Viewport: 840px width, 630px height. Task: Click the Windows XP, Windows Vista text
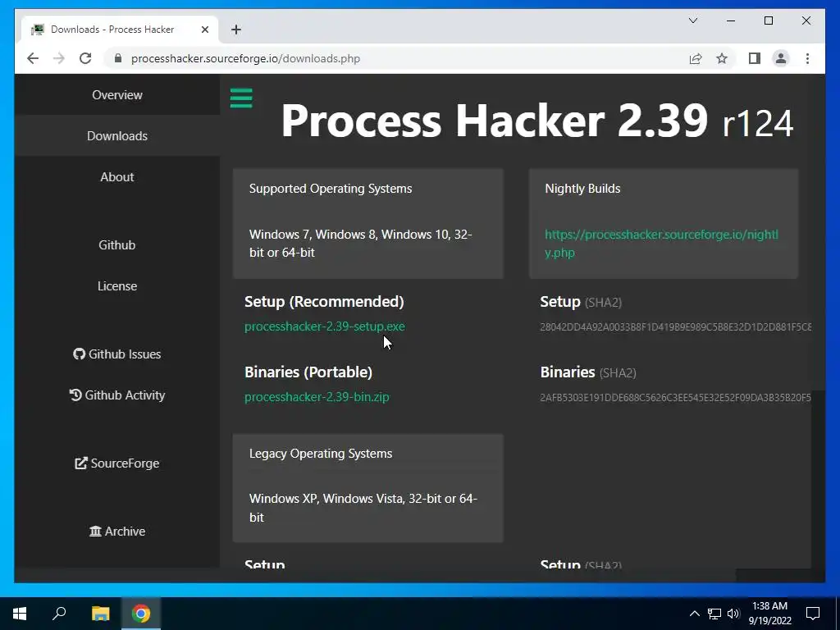tap(363, 508)
